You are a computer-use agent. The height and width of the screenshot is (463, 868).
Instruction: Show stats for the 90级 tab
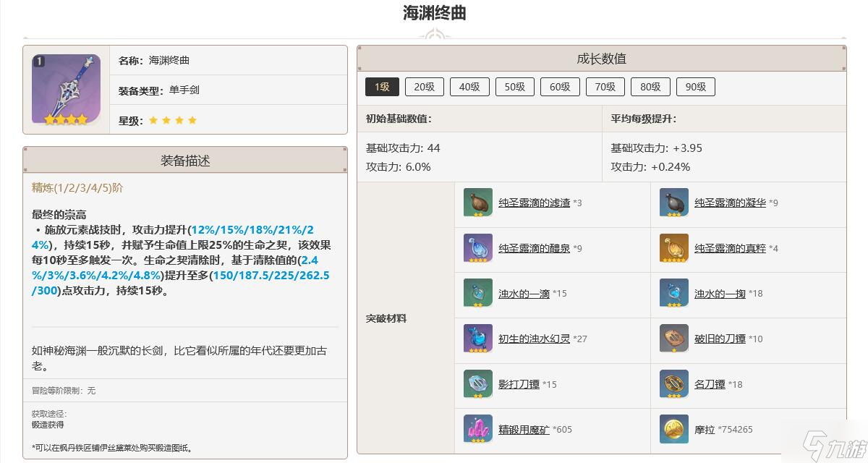696,87
